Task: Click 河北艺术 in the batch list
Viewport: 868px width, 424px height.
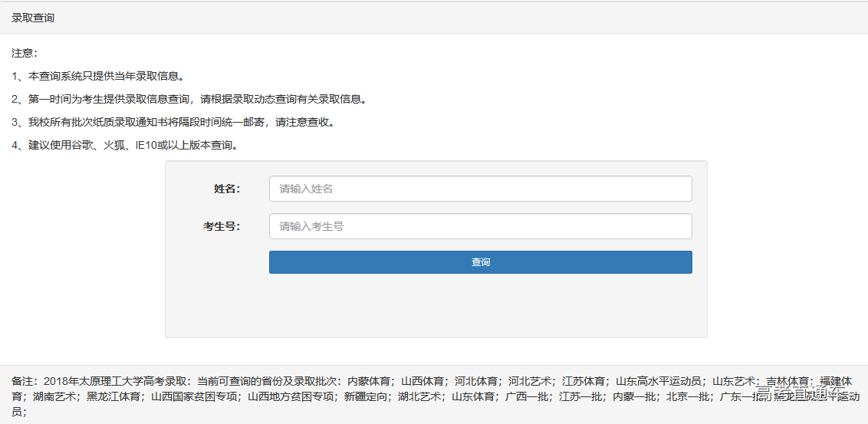Action: click(x=530, y=381)
